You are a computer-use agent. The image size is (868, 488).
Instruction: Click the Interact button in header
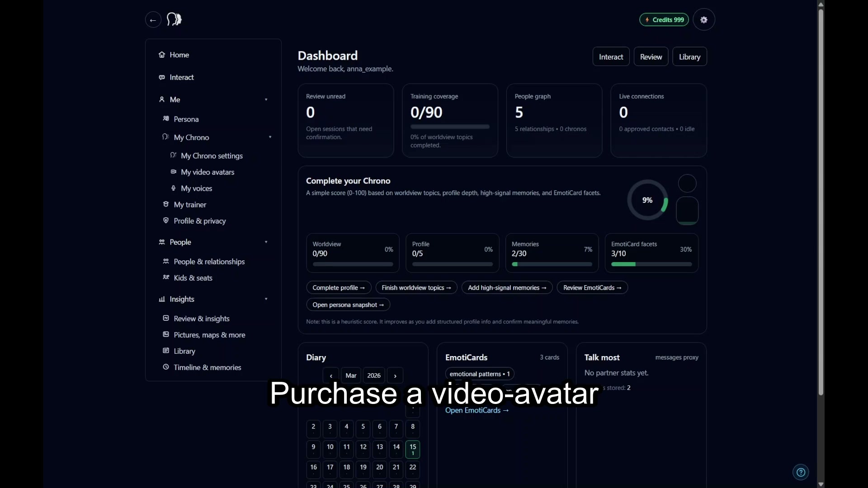[x=611, y=56]
